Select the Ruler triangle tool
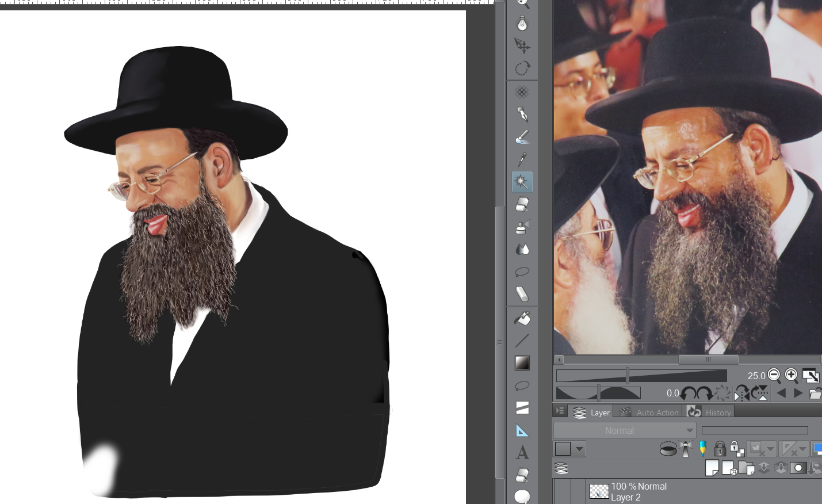Image resolution: width=822 pixels, height=504 pixels. 522,430
